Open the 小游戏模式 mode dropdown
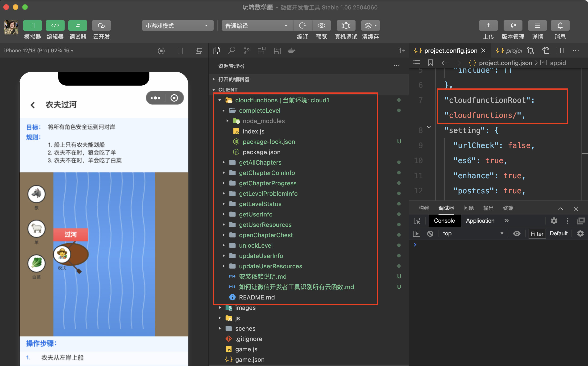The width and height of the screenshot is (588, 366). 177,26
